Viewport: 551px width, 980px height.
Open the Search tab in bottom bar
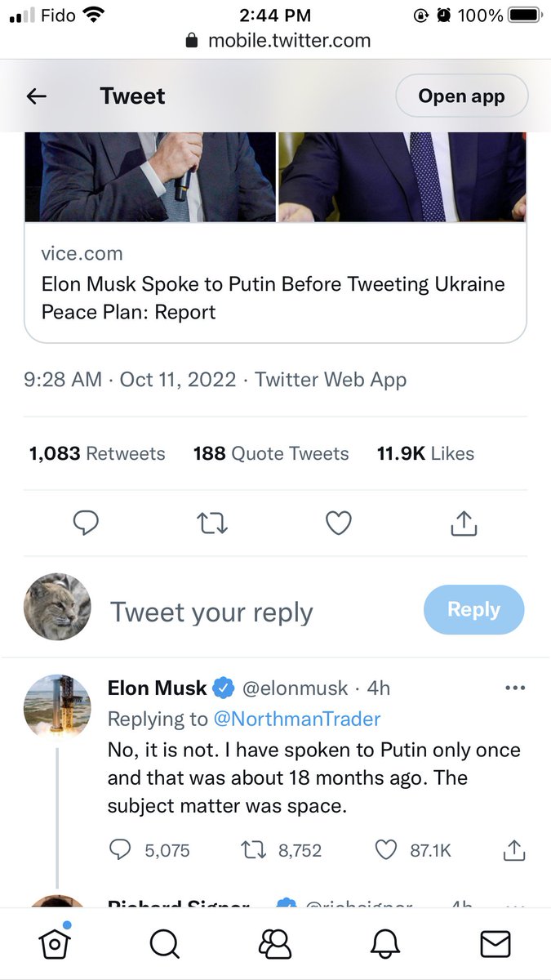(164, 943)
